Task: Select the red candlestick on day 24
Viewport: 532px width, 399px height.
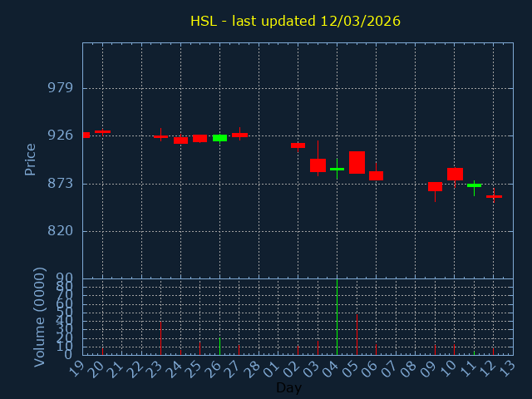Action: pos(180,140)
